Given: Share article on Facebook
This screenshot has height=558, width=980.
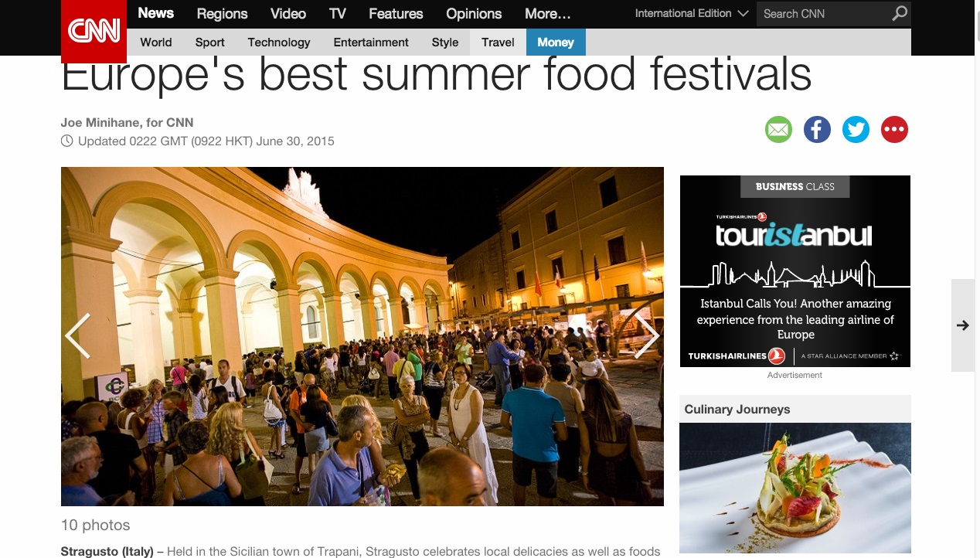Looking at the screenshot, I should 817,130.
